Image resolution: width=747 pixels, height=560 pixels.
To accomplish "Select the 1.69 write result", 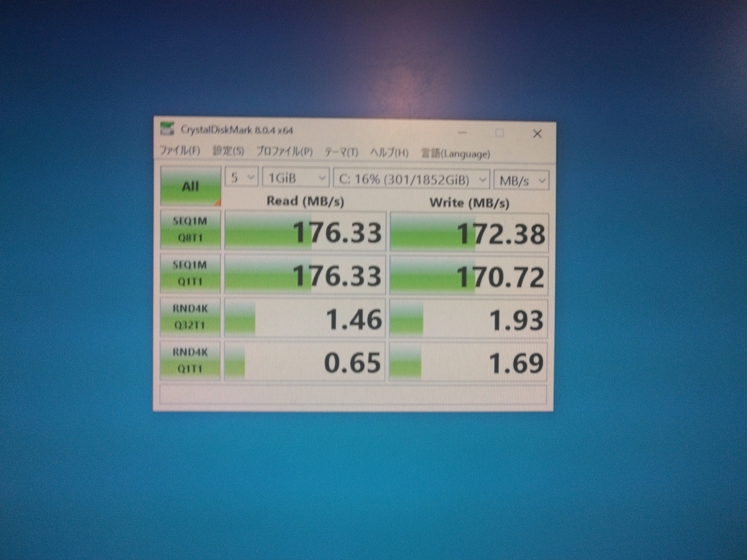I will click(x=468, y=362).
